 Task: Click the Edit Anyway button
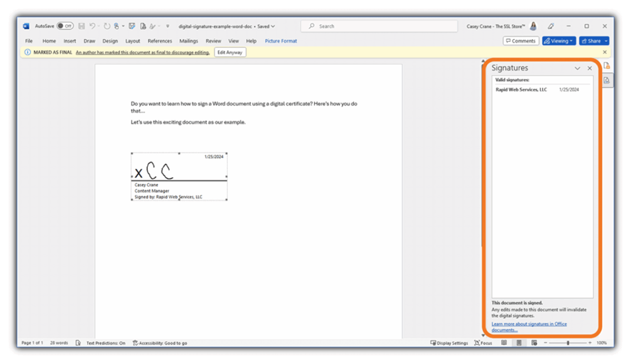[x=230, y=52]
